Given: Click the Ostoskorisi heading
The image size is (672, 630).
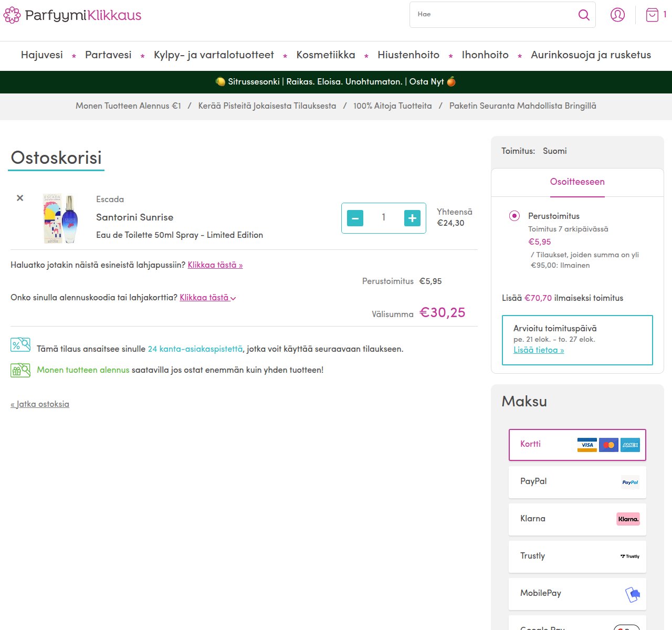Looking at the screenshot, I should coord(56,158).
